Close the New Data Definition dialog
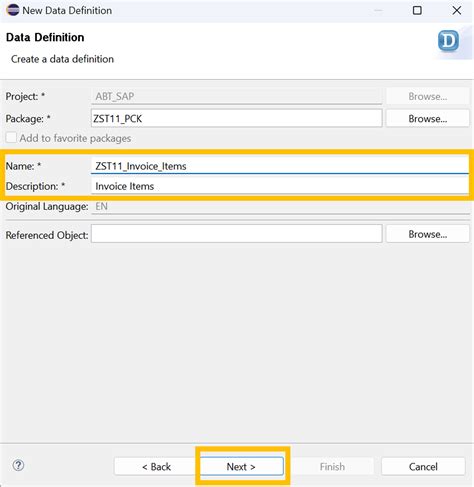This screenshot has width=474, height=487. tap(457, 10)
